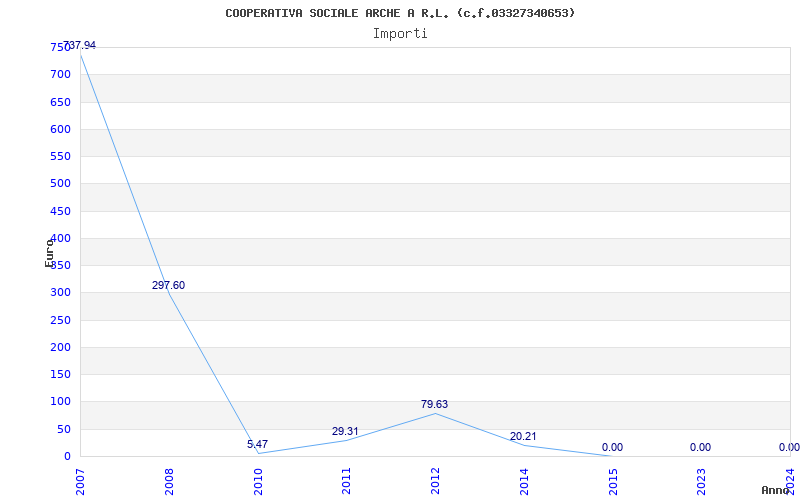Click the 450 y-axis tick label
This screenshot has height=500, width=800.
(60, 211)
